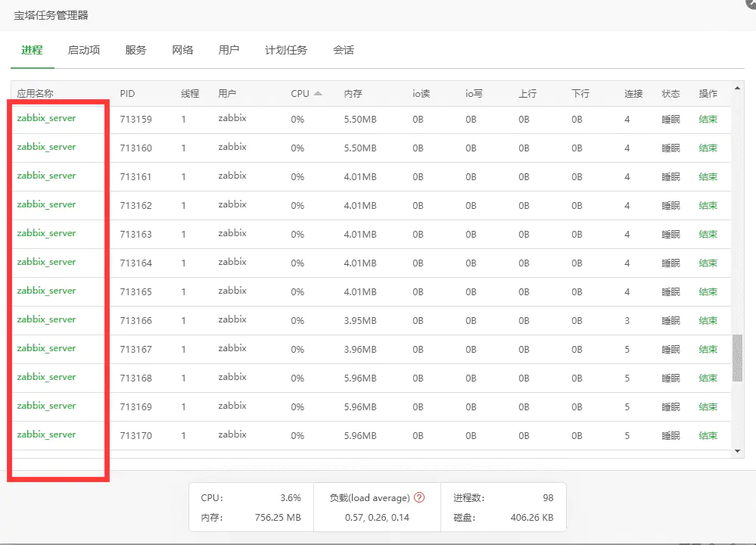756x545 pixels.
Task: Sort by the 上行 column header
Action: tap(527, 94)
